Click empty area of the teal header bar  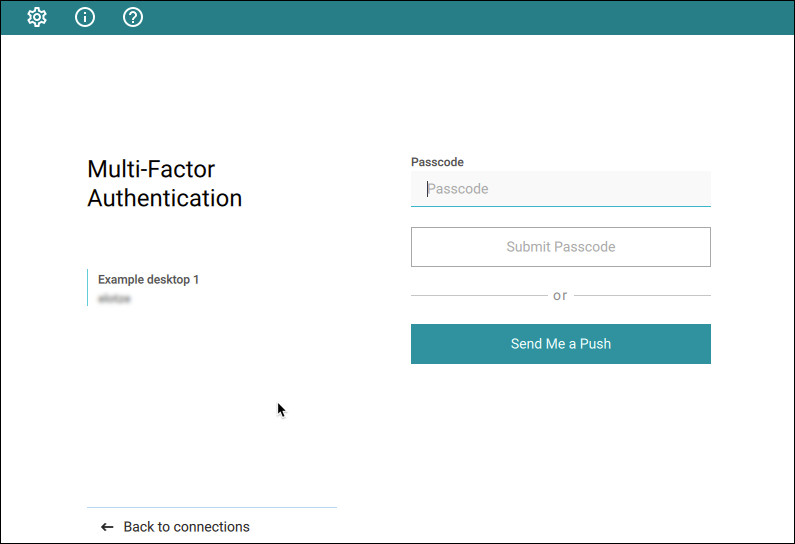tap(456, 17)
